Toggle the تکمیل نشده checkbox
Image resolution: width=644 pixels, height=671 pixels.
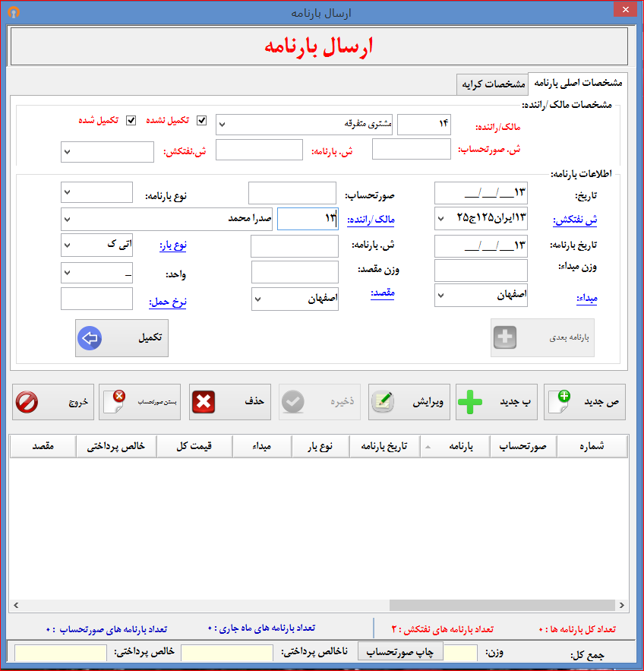coord(201,121)
